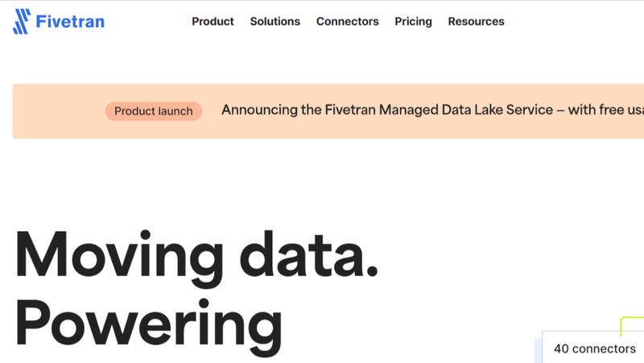
Task: Click the word data. in the headline
Action: tap(309, 254)
